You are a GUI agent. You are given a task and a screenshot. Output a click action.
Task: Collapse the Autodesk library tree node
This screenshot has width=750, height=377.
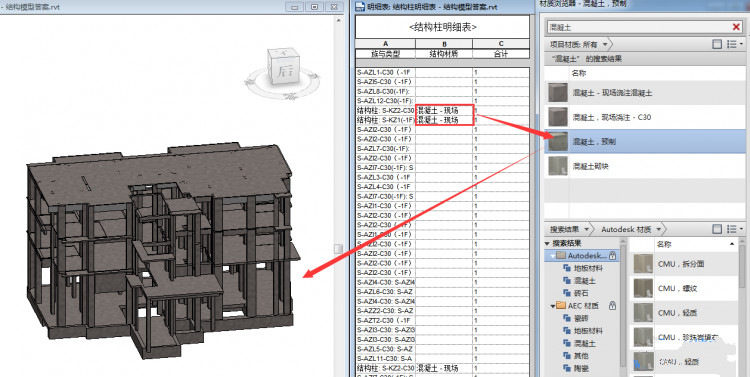(553, 256)
